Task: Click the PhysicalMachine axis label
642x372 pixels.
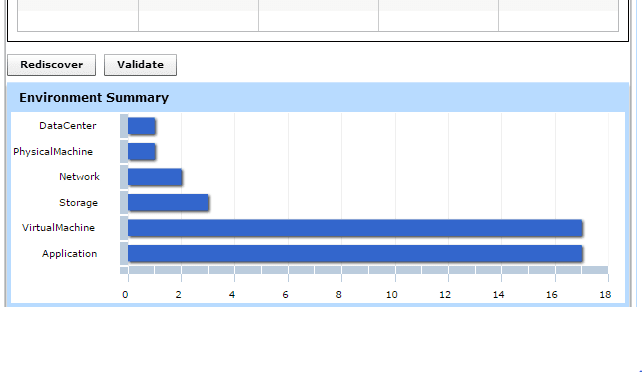Action: 53,151
